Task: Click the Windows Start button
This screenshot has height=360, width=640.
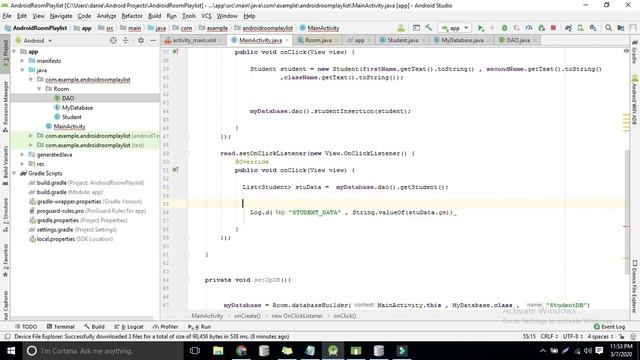Action: (x=11, y=351)
